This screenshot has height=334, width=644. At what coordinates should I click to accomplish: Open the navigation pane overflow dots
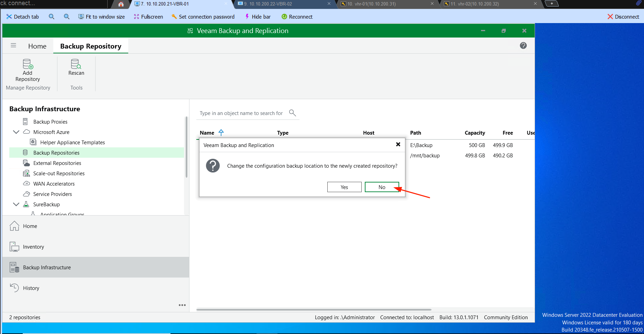coord(182,305)
